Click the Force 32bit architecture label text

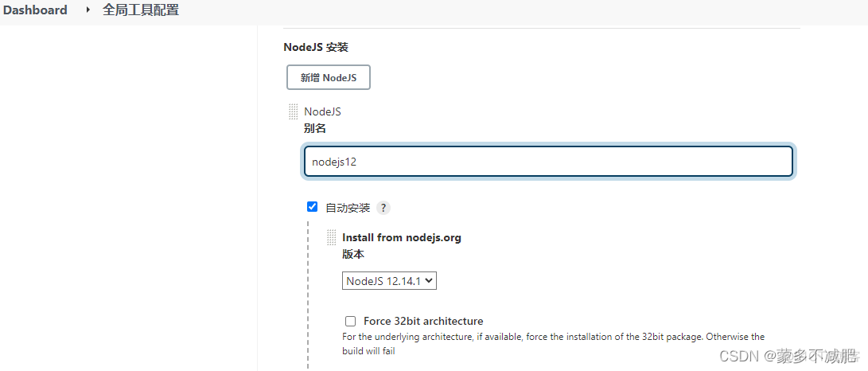pos(423,321)
